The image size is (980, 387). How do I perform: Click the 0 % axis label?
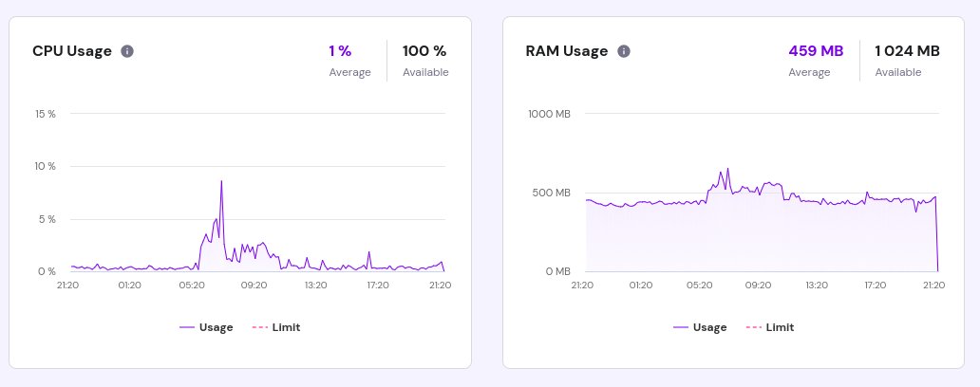click(47, 271)
